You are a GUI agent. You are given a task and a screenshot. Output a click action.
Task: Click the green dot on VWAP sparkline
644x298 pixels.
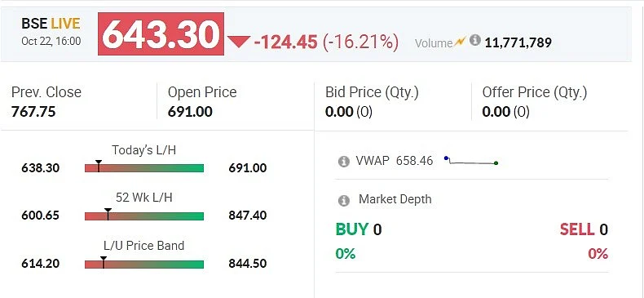point(496,163)
